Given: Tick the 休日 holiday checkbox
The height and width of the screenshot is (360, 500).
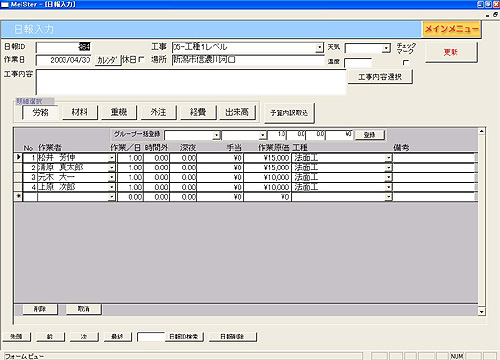Looking at the screenshot, I should (141, 60).
